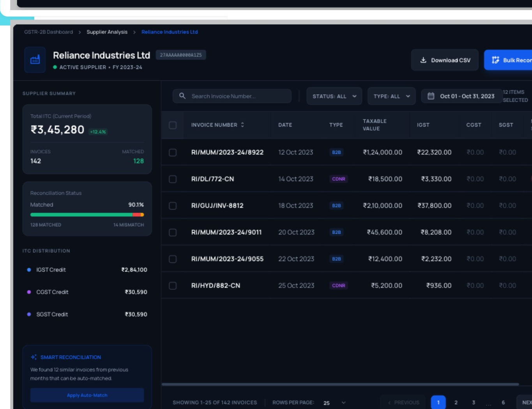Click the sort arrows next to Invoice Number
This screenshot has width=532, height=409.
point(242,125)
